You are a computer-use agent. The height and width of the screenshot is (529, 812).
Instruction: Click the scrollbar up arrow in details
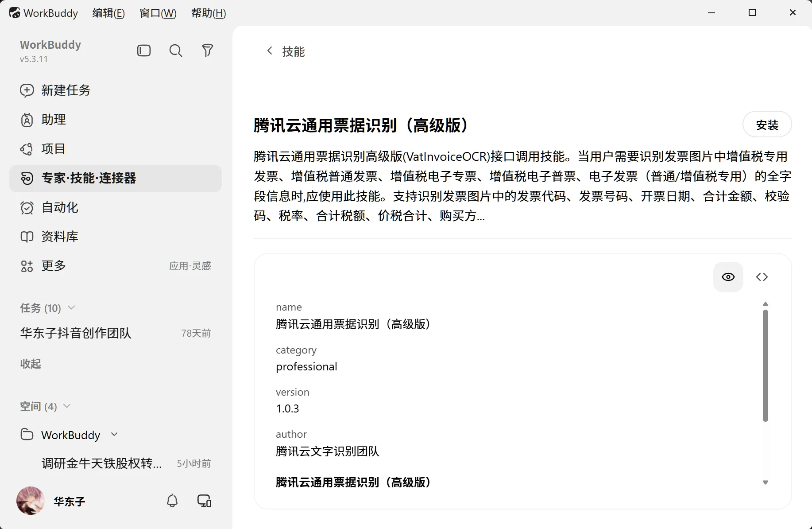766,304
